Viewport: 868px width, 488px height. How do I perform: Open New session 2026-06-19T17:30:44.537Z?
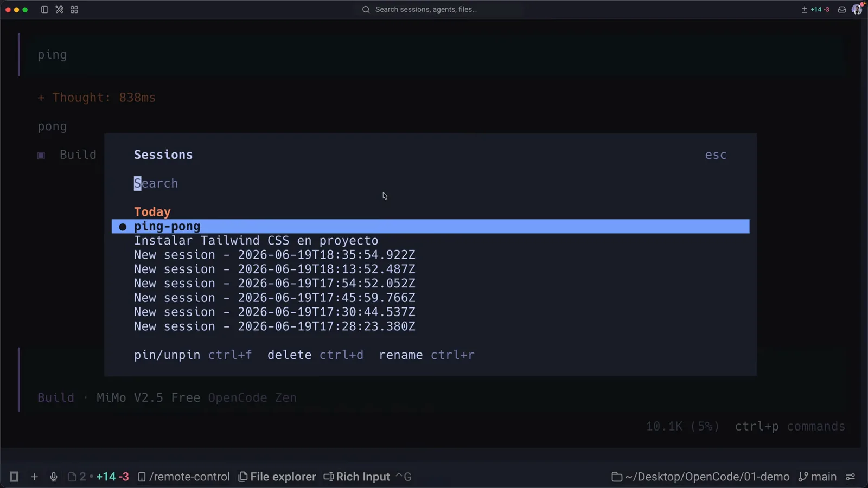point(430,312)
